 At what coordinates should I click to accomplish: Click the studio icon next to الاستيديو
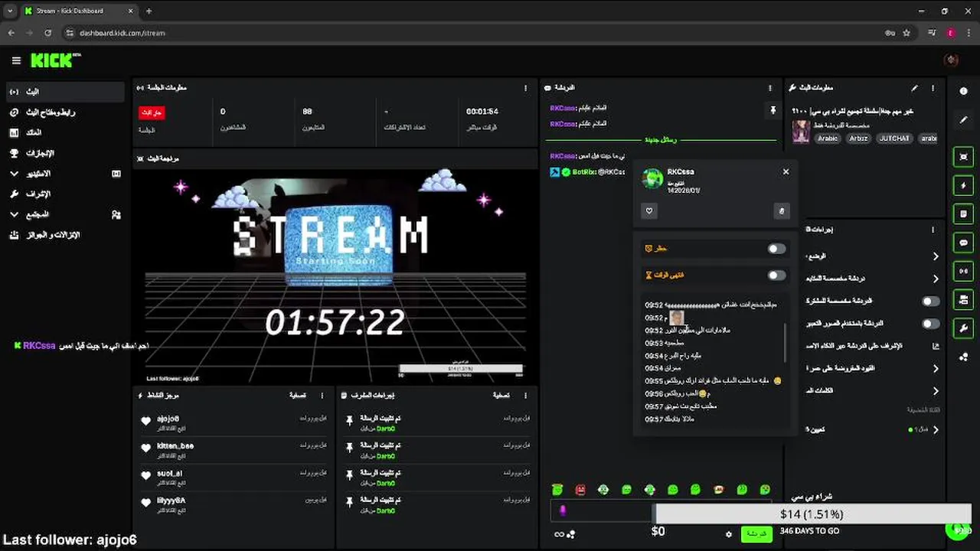116,174
